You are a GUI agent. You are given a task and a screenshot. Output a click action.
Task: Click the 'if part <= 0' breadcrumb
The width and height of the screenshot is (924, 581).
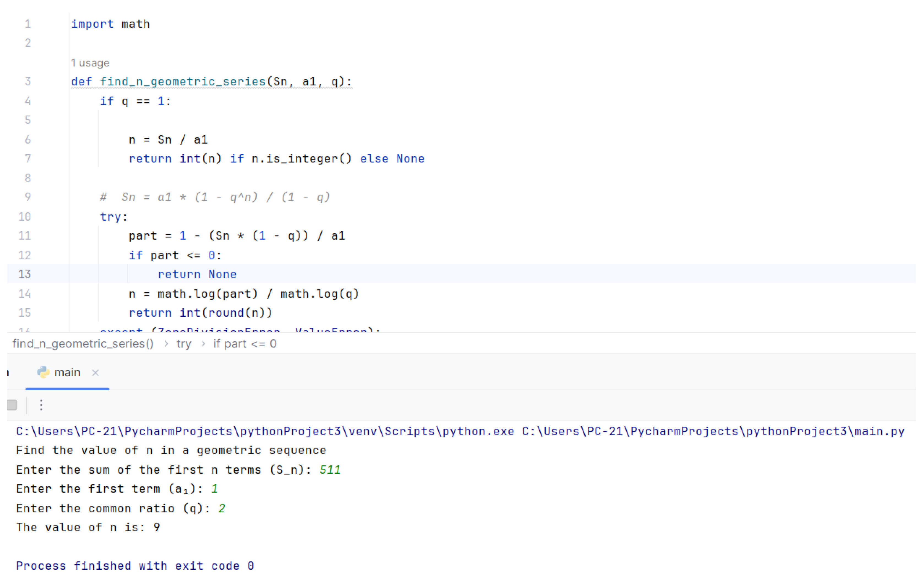[x=245, y=344]
